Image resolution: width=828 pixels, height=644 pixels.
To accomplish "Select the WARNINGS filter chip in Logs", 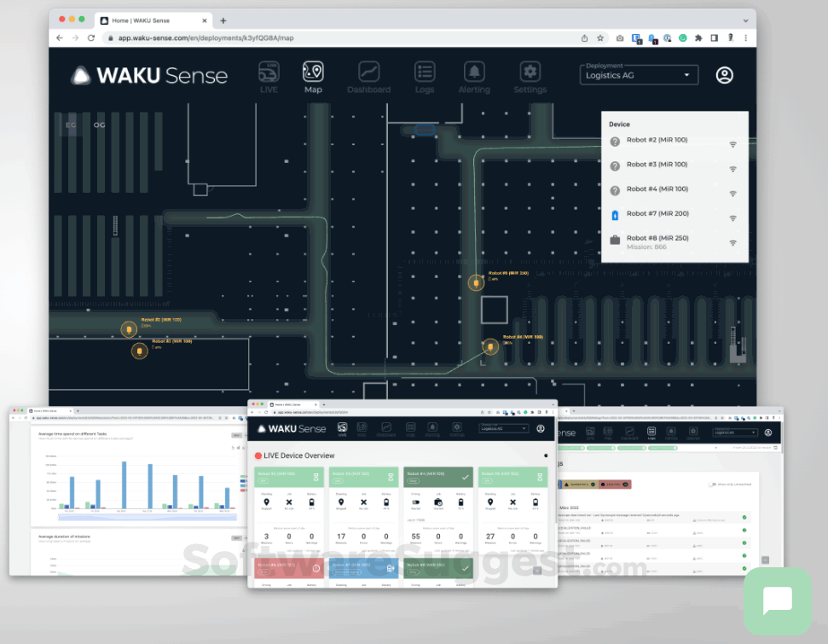I will (579, 484).
